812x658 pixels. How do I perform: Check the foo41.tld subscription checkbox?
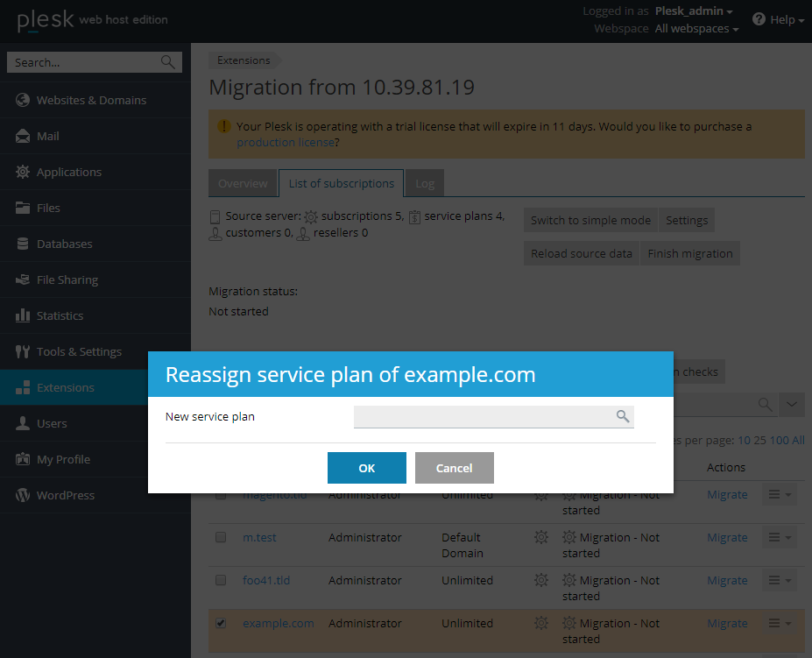pyautogui.click(x=221, y=580)
